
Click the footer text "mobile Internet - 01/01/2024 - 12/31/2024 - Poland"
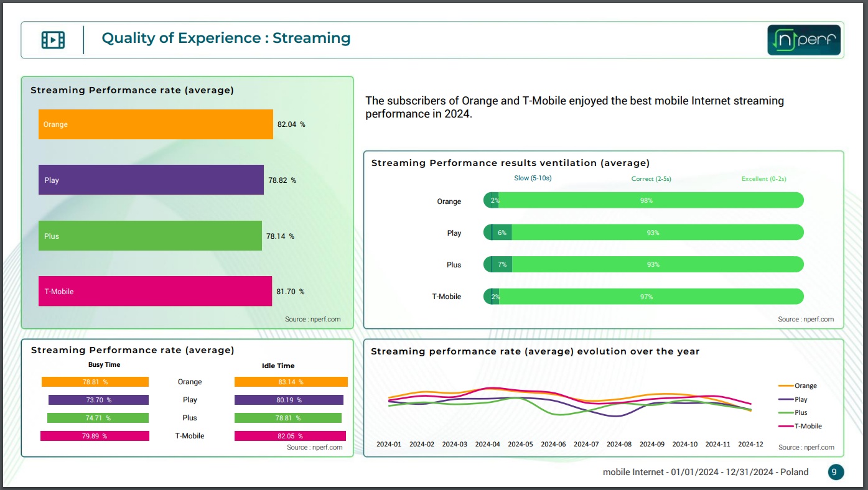[x=706, y=472]
